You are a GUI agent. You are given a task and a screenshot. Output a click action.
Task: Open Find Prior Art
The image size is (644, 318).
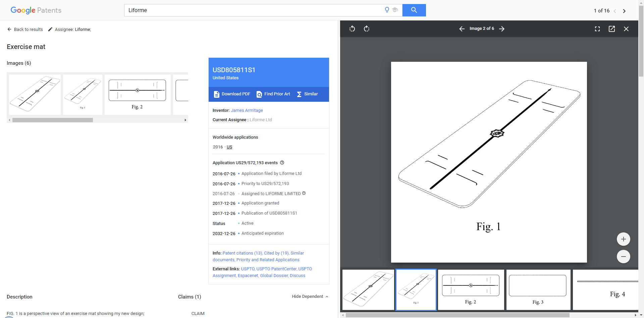[273, 94]
